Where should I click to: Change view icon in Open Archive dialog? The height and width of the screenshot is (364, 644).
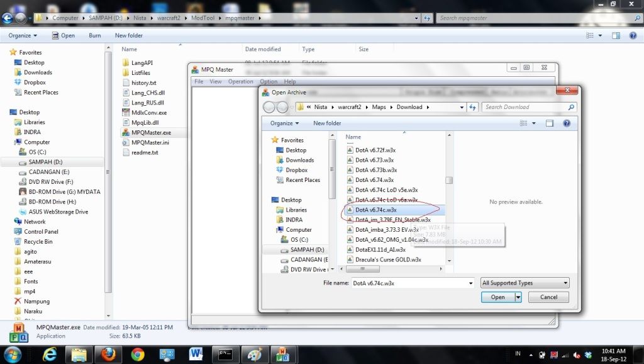[524, 123]
